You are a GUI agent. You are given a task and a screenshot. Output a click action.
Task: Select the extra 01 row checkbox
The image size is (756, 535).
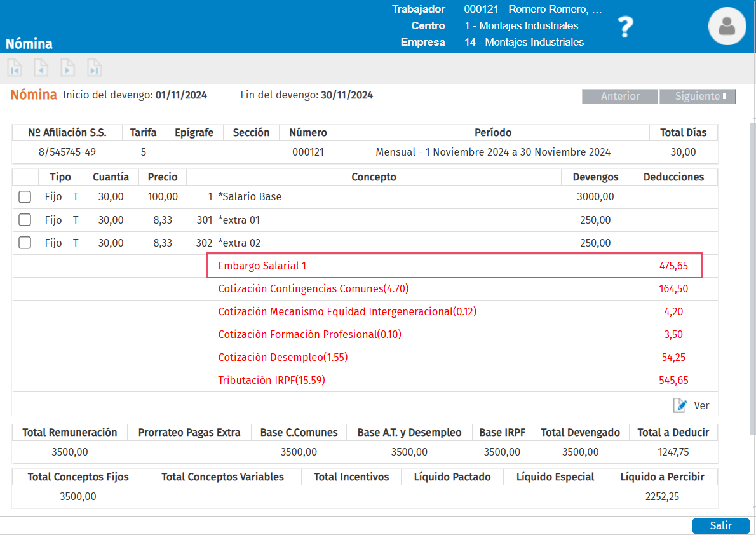(x=25, y=220)
